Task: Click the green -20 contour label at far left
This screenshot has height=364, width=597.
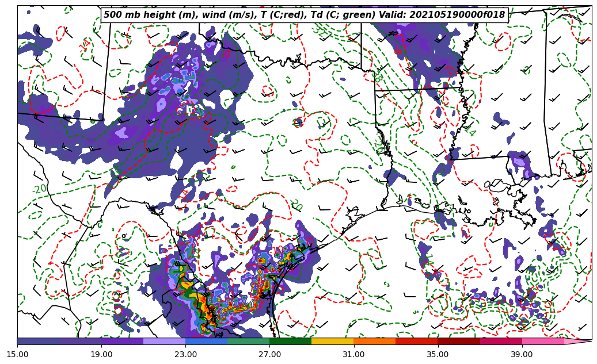Action: point(39,189)
